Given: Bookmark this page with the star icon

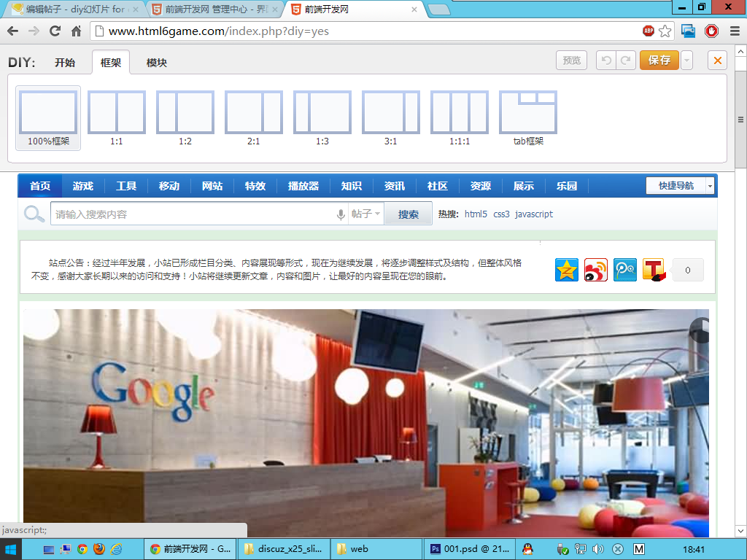Looking at the screenshot, I should point(665,31).
